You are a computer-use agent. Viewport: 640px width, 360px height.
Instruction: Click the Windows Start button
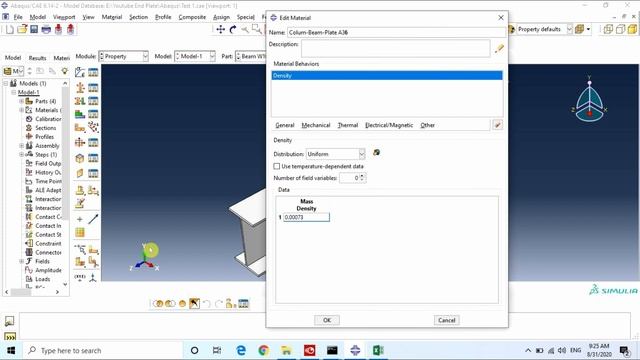click(x=11, y=350)
